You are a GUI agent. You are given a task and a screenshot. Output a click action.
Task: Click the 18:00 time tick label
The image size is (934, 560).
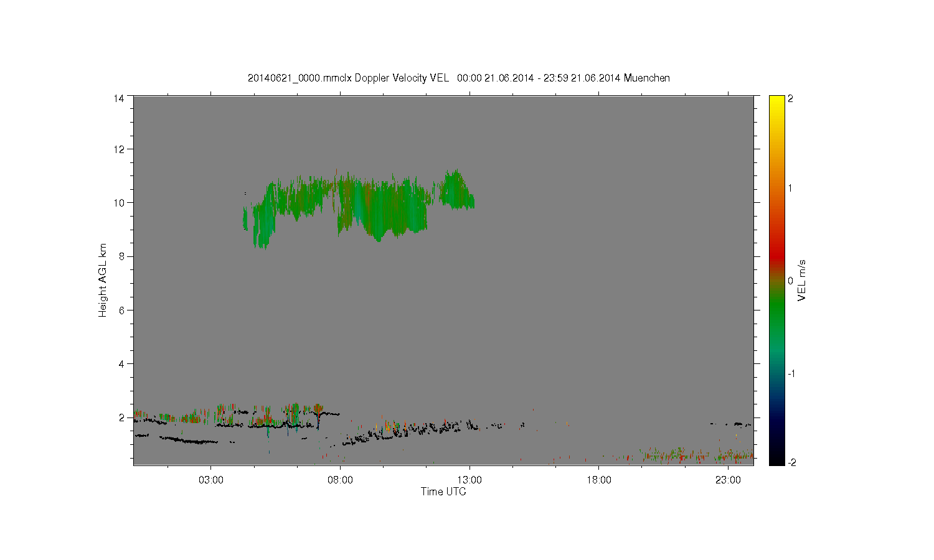click(599, 480)
